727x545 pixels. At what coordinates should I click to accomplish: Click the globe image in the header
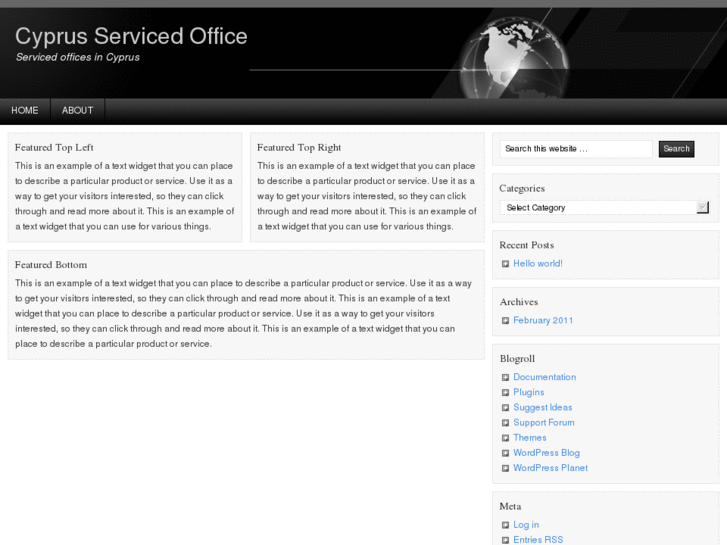coord(514,58)
